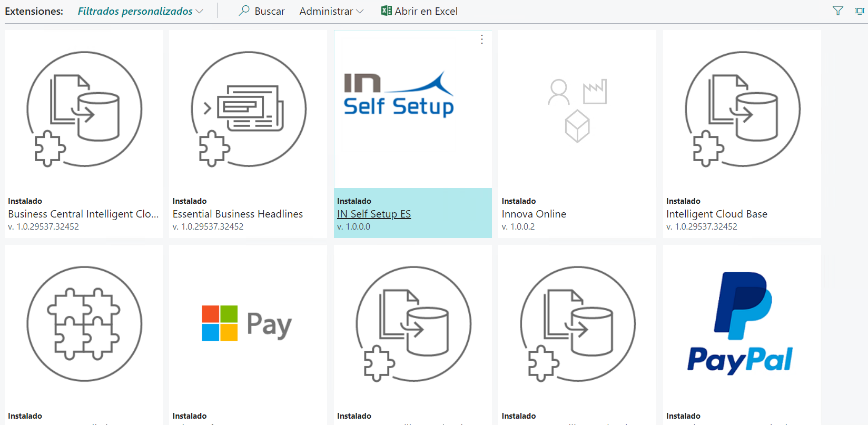868x425 pixels.
Task: Open the three-dot menu on IN Self Setup ES
Action: tap(482, 39)
